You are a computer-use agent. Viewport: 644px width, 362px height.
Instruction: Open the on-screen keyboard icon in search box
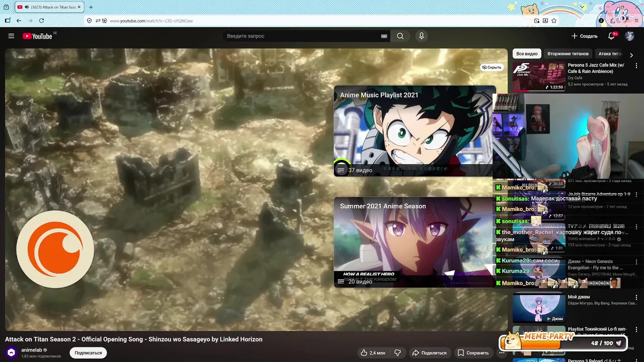[x=384, y=36]
